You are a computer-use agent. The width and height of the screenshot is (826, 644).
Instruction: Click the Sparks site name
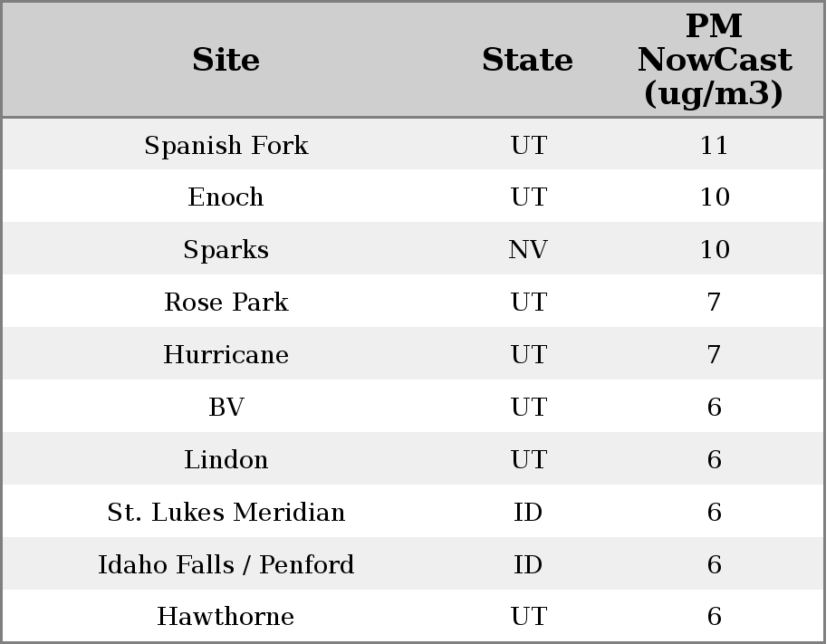pos(226,250)
